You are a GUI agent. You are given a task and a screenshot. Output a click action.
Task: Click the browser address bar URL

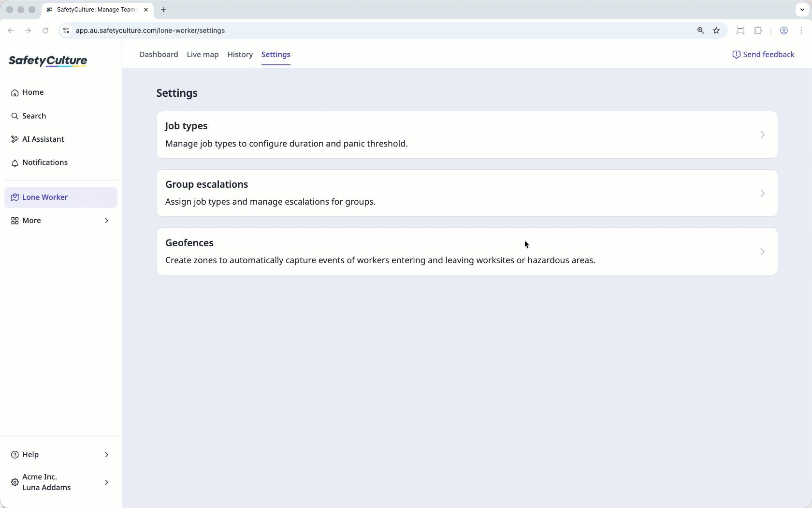pyautogui.click(x=150, y=30)
